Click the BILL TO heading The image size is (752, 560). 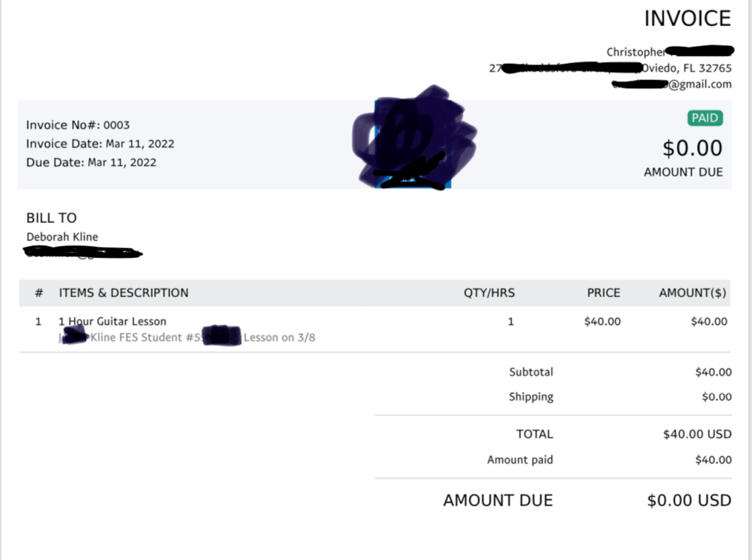pyautogui.click(x=51, y=218)
